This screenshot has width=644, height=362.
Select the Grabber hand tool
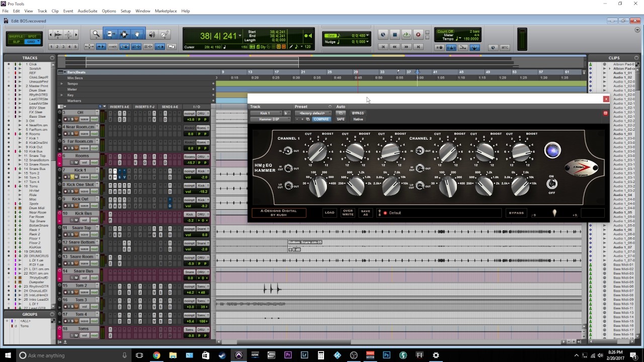pyautogui.click(x=137, y=34)
